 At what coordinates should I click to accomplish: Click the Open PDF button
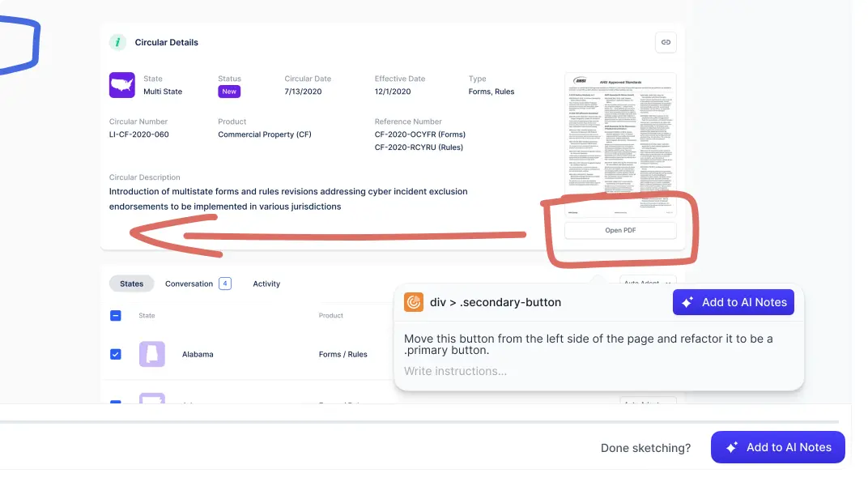pyautogui.click(x=619, y=231)
